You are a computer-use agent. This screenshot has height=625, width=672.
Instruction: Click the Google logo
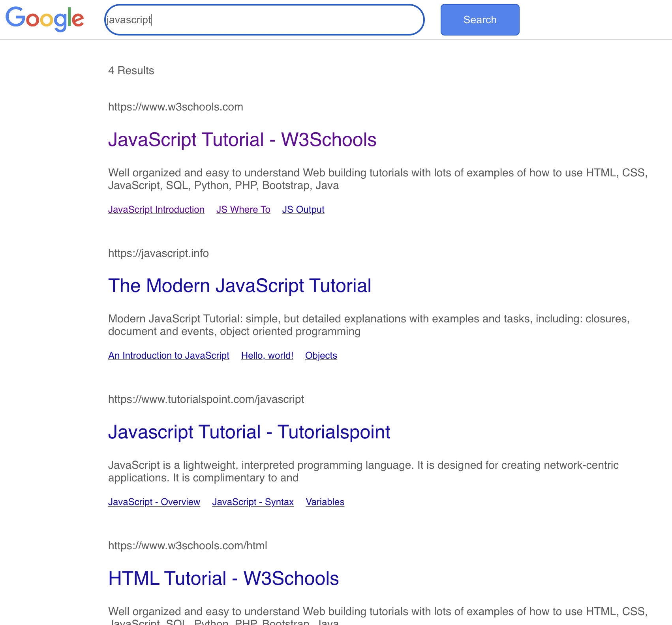pyautogui.click(x=45, y=19)
